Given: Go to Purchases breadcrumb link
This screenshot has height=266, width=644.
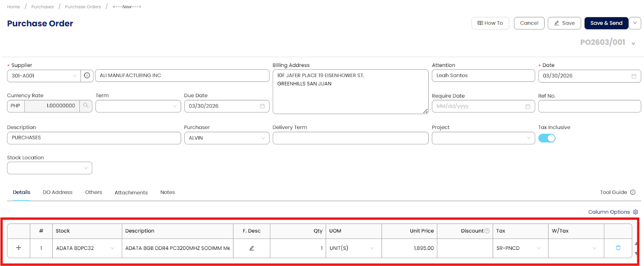Looking at the screenshot, I should 43,7.
